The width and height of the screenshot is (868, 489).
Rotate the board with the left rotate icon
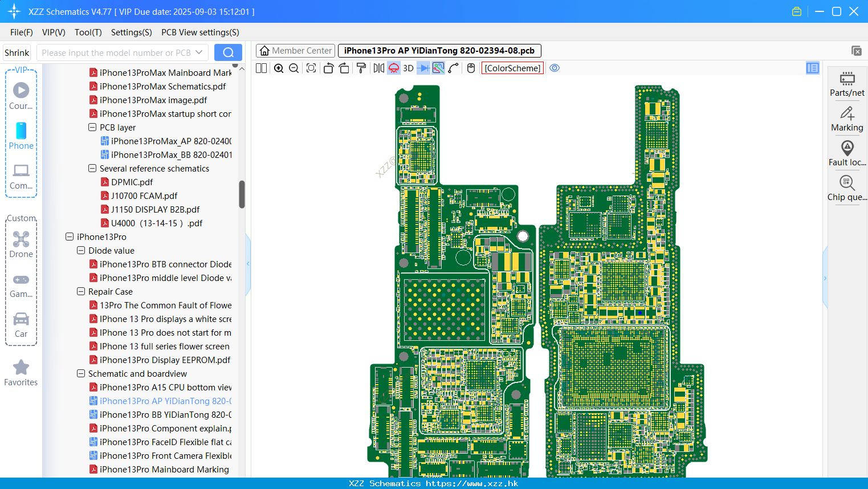[x=328, y=68]
